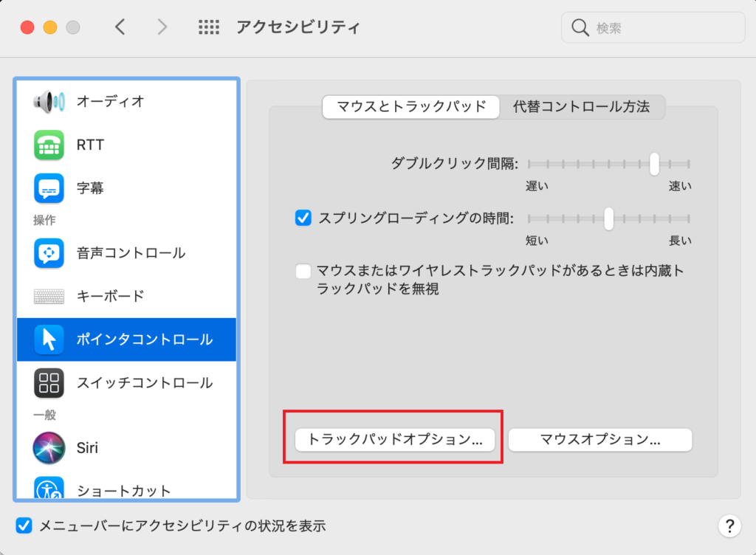Select ショートカット label in sidebar
This screenshot has width=756, height=555.
pos(124,491)
